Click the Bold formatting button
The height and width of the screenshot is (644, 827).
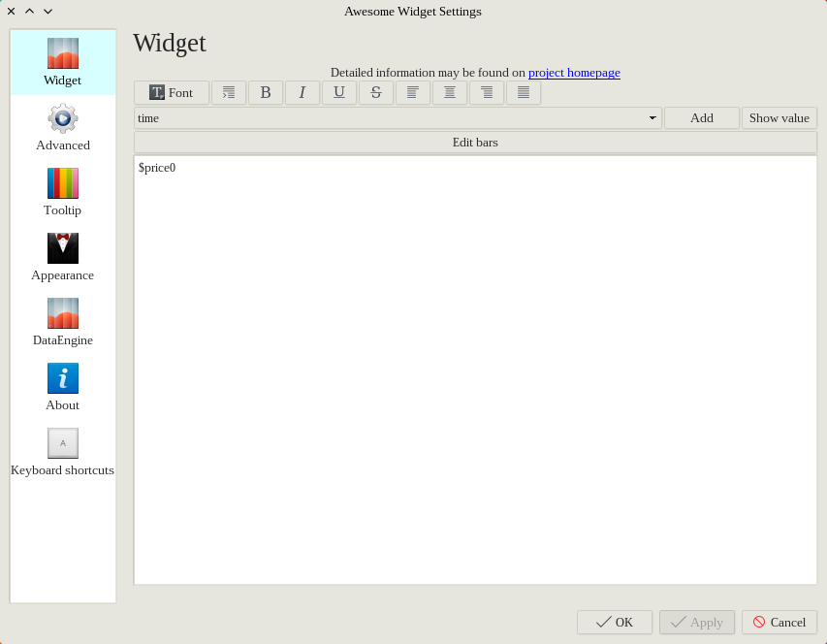(x=266, y=93)
